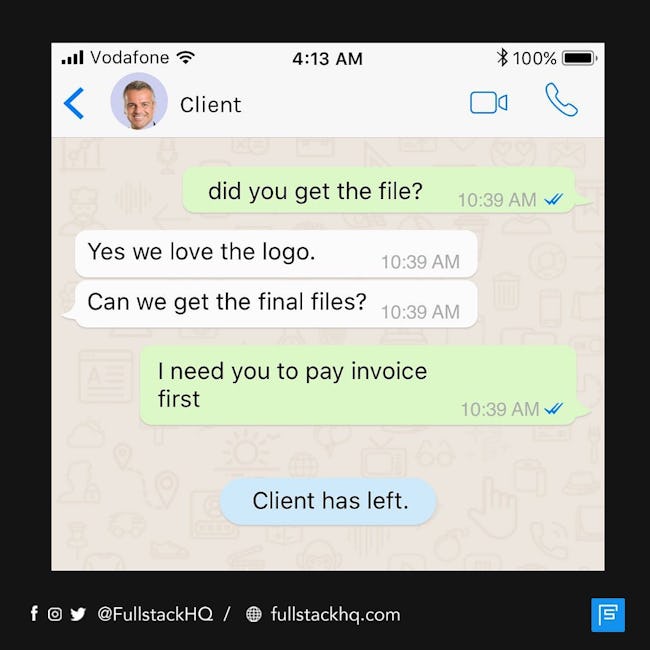Viewport: 650px width, 650px height.
Task: Open the @FullstackHQ handle
Action: 155,614
